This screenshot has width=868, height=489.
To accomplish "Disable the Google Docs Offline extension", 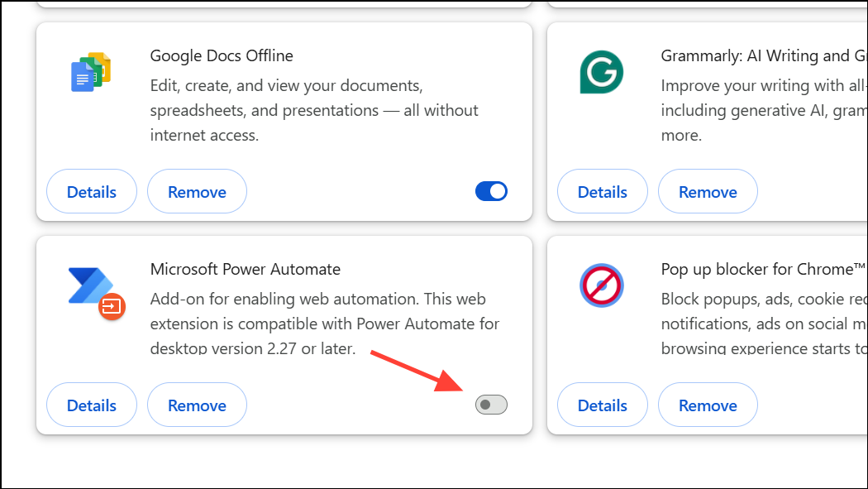I will click(491, 191).
